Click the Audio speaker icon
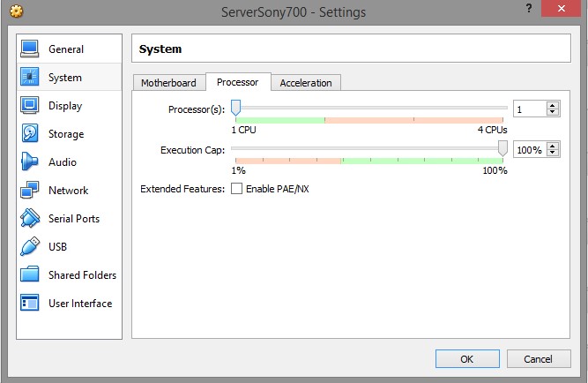Image resolution: width=588 pixels, height=383 pixels. [x=29, y=161]
